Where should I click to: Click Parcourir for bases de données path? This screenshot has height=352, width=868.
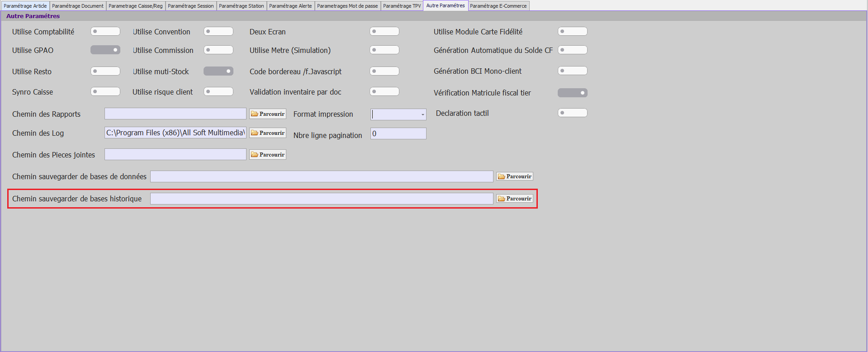(515, 176)
